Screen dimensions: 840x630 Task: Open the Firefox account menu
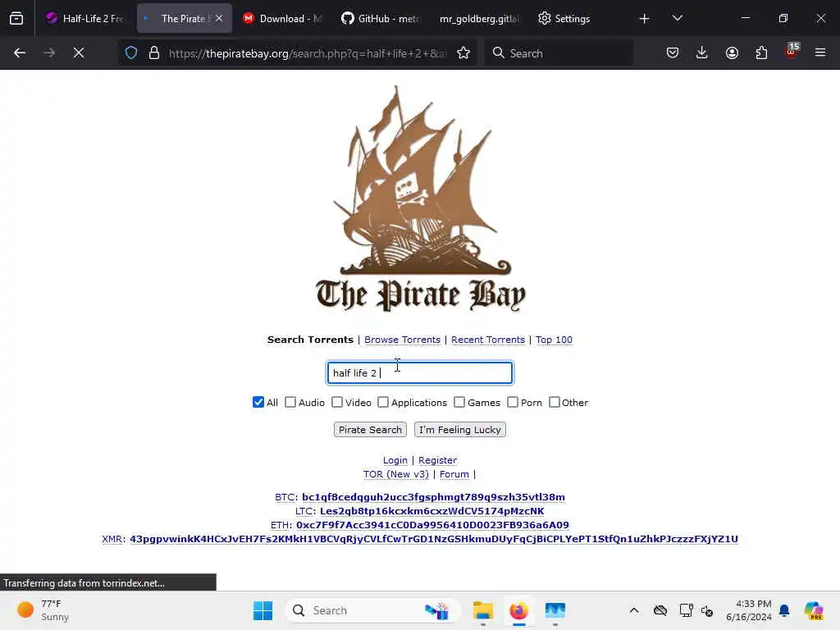click(732, 52)
